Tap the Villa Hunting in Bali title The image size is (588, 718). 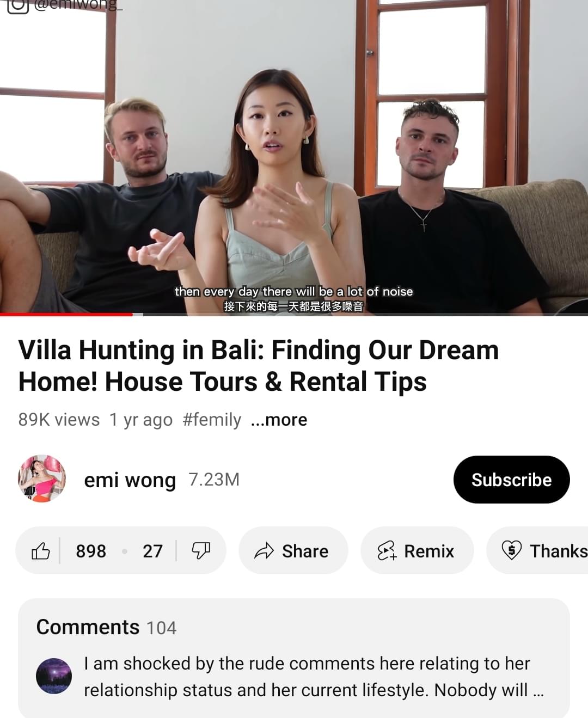(x=259, y=365)
